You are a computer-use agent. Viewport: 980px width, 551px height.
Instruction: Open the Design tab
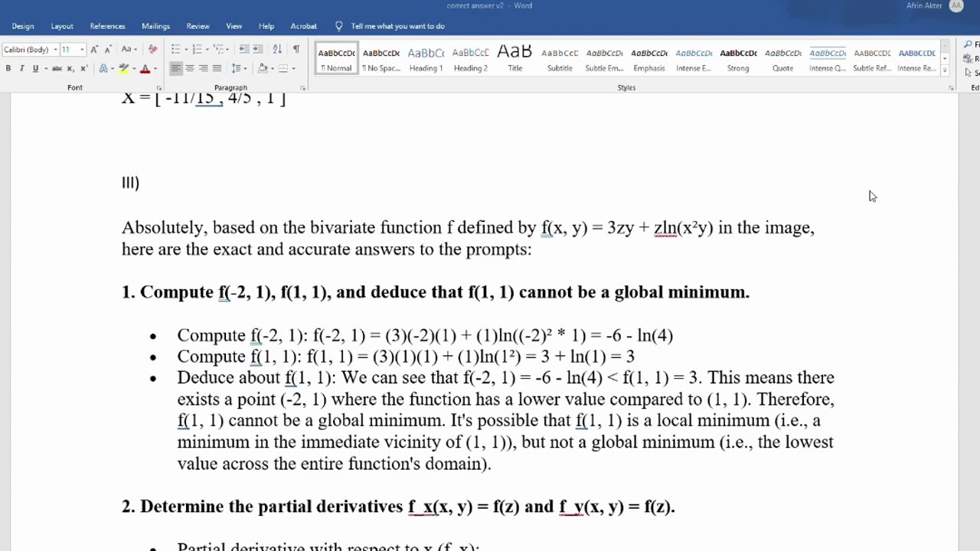pos(23,26)
